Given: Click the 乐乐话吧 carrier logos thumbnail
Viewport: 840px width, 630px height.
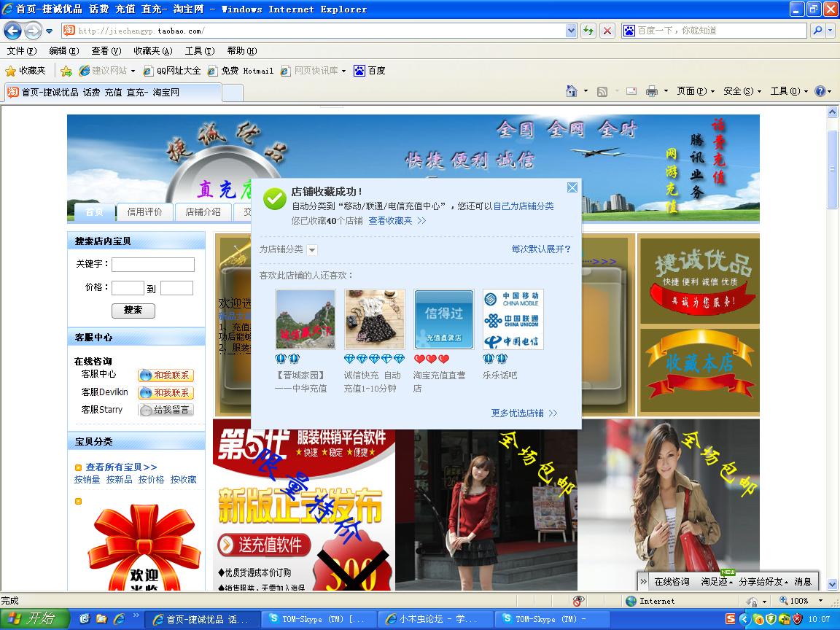Looking at the screenshot, I should click(513, 319).
